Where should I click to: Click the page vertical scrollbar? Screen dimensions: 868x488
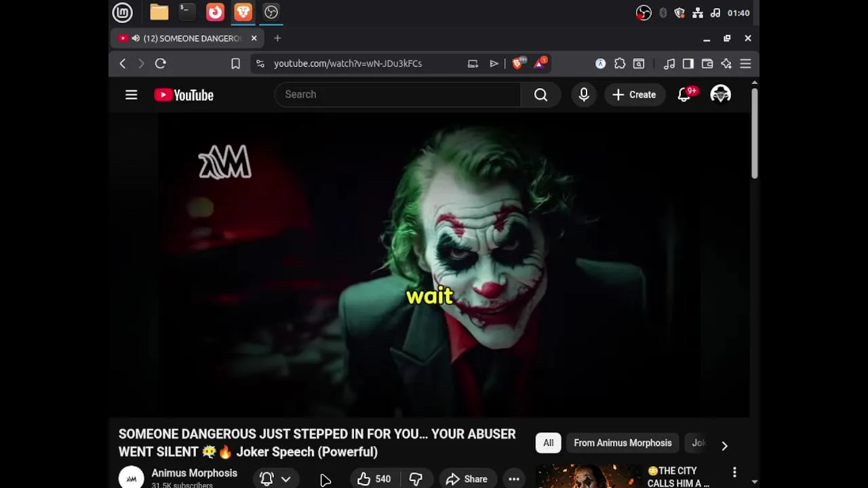tap(754, 134)
